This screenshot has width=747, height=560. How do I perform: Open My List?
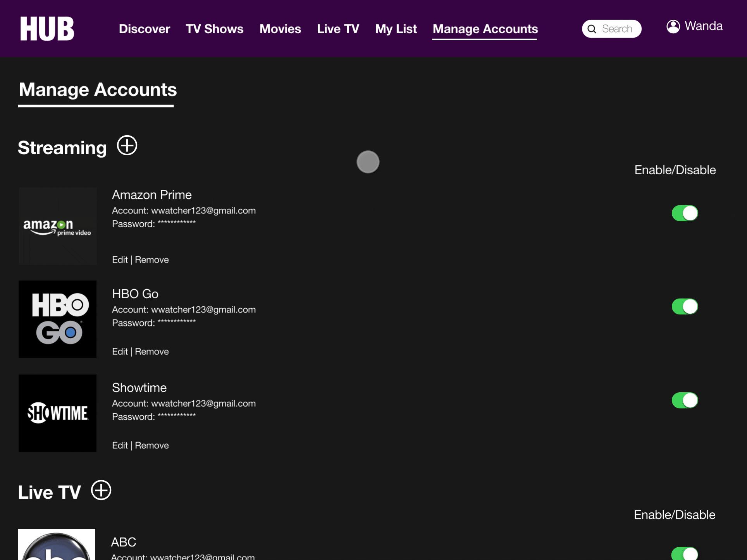coord(396,29)
